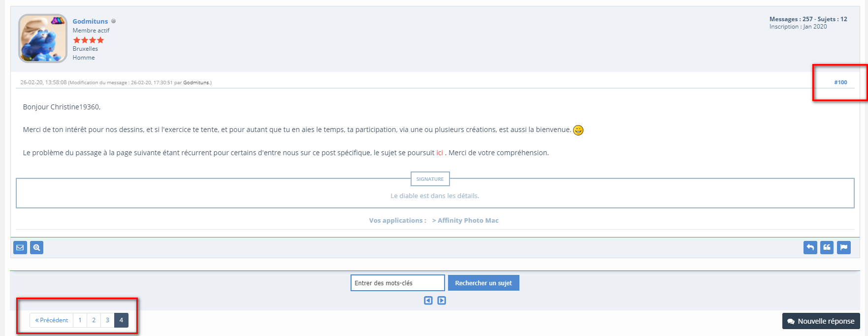Report post with flag icon
This screenshot has width=868, height=336.
click(x=844, y=247)
